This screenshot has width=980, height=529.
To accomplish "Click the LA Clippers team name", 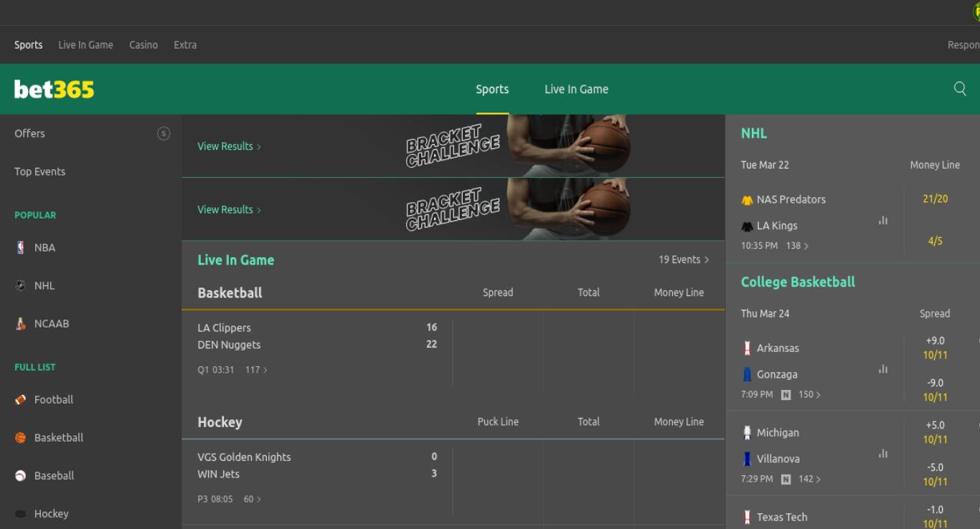I will 225,328.
